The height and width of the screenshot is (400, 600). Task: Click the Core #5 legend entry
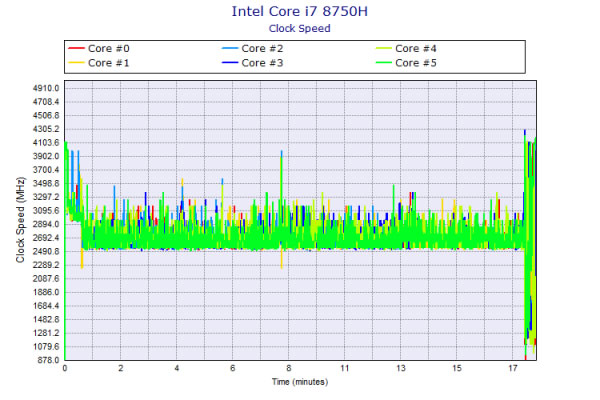(406, 63)
